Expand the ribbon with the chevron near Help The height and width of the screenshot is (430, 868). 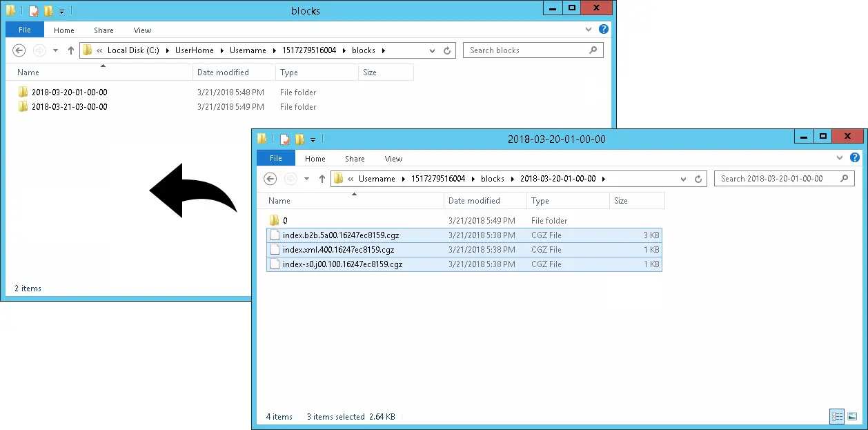[x=840, y=158]
